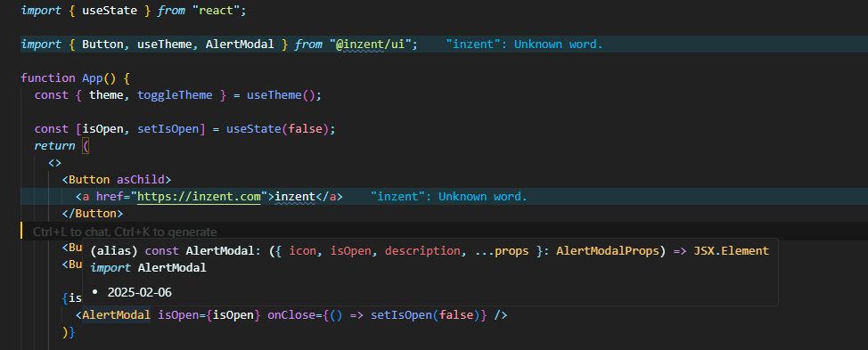
Task: Click "AlertModal" in the highlighted JSX tag
Action: 116,315
